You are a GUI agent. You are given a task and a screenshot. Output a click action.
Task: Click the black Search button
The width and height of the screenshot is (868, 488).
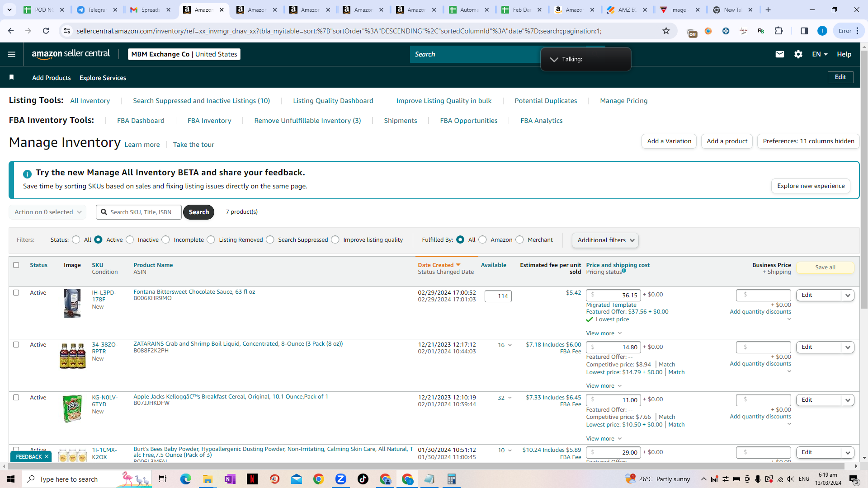coord(198,212)
